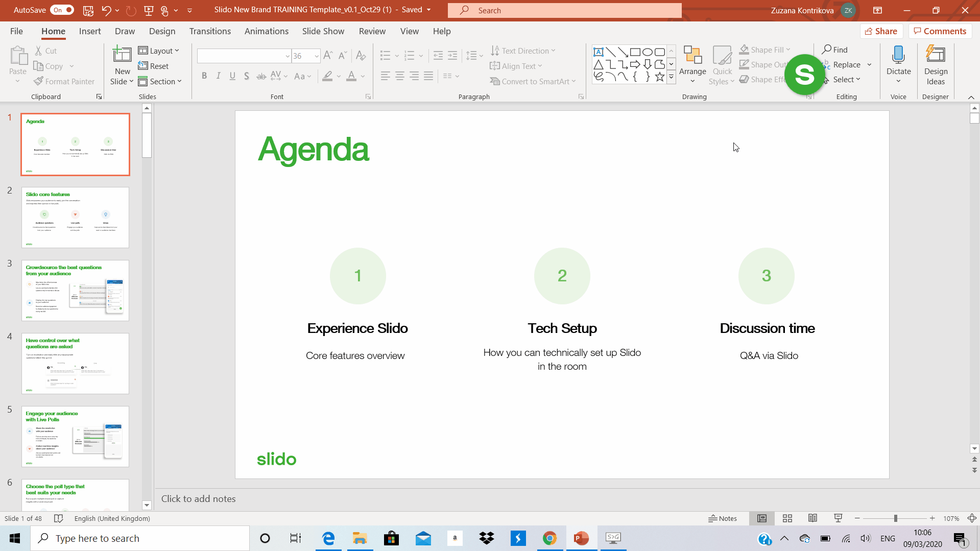Click Find in Editing group

tap(835, 50)
